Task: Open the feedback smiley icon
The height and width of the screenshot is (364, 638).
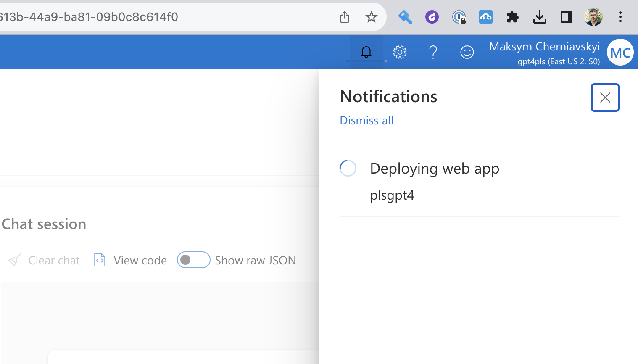Action: point(467,52)
